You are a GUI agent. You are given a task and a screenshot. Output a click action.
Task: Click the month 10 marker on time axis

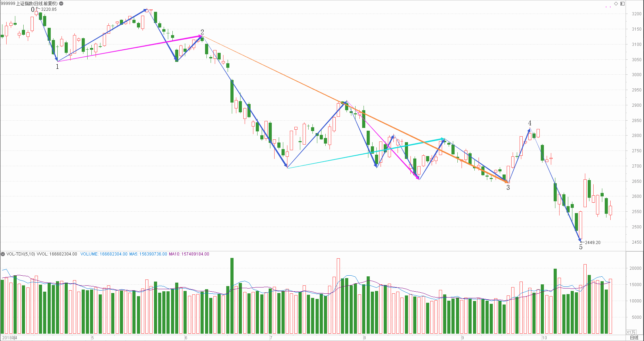(544, 338)
